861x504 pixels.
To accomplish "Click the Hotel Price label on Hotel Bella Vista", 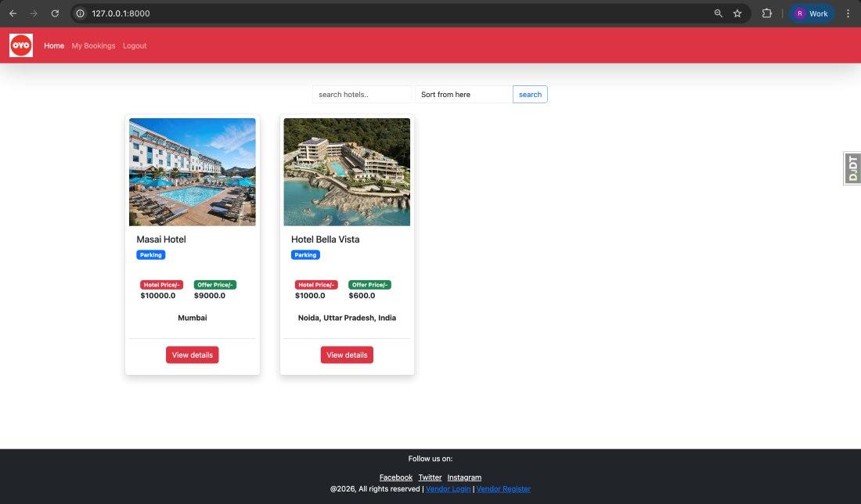I will point(316,284).
